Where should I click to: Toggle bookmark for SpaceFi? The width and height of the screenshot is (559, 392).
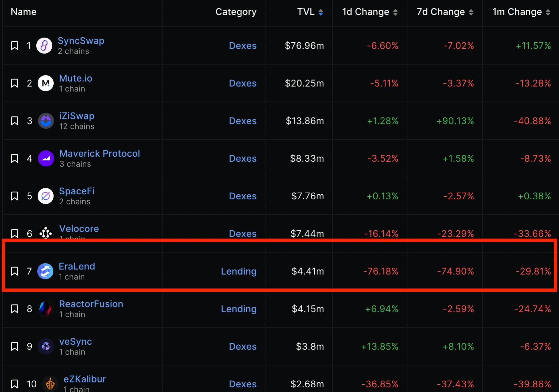coord(15,196)
